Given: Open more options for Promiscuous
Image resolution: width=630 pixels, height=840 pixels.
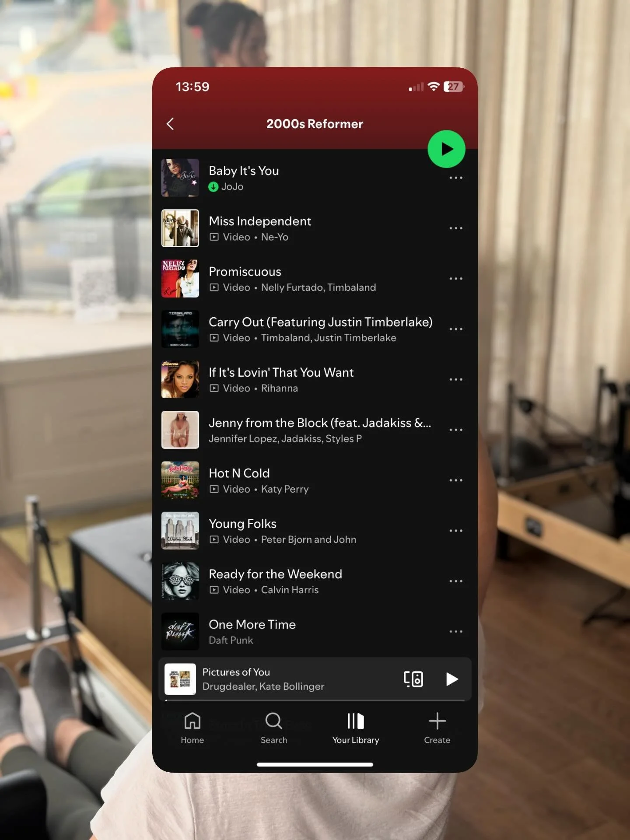Looking at the screenshot, I should coord(456,279).
